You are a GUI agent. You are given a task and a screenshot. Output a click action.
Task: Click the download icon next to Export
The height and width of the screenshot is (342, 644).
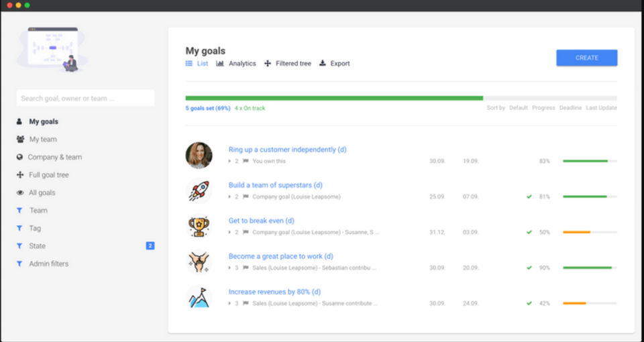coord(323,64)
